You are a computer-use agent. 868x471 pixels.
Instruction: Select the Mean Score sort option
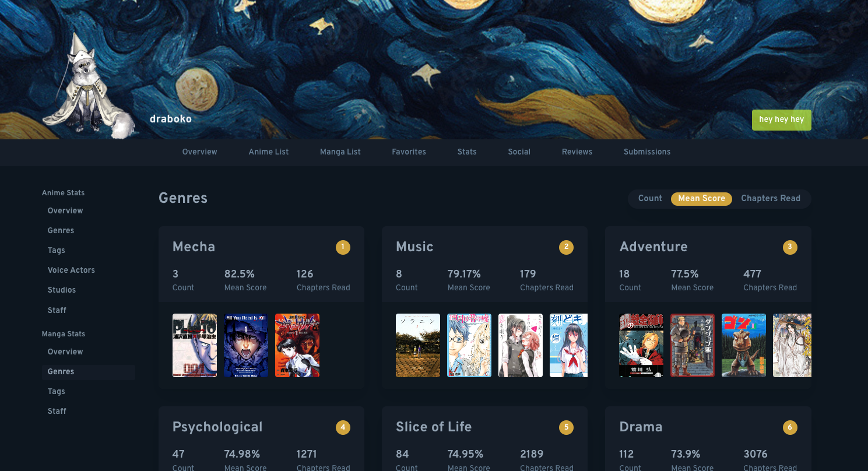(701, 199)
